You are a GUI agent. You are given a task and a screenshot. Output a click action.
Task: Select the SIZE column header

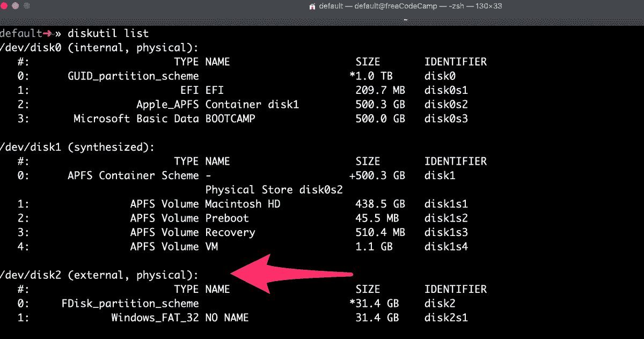point(367,61)
